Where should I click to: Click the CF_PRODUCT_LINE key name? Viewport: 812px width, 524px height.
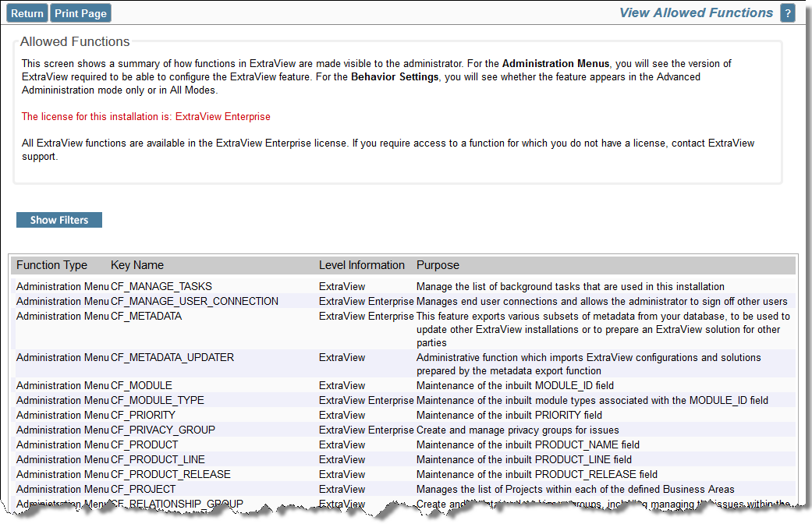coord(158,459)
